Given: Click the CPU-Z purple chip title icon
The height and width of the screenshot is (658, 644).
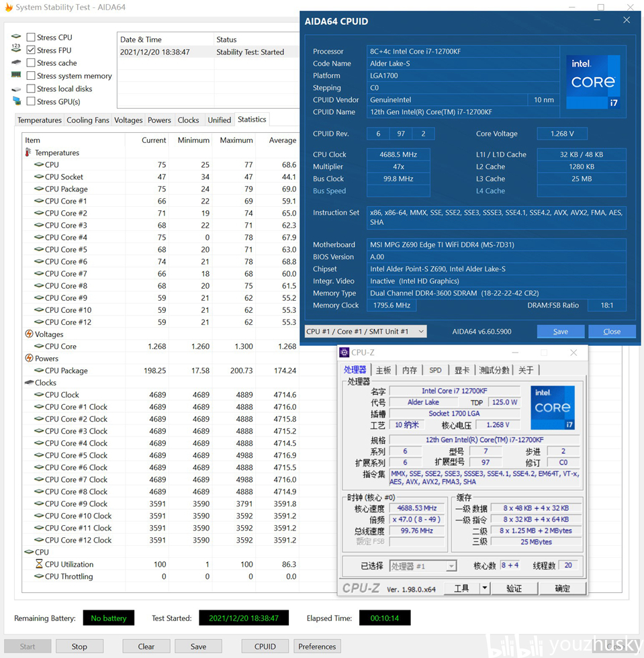Looking at the screenshot, I should click(344, 352).
